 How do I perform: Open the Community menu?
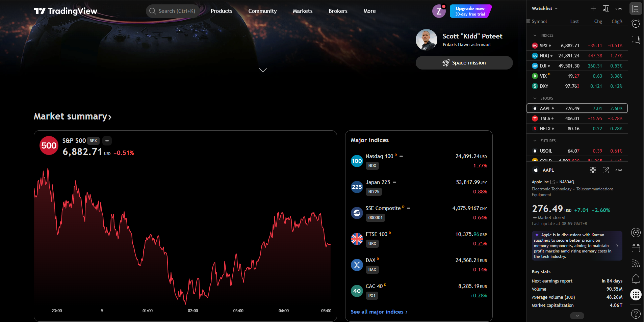pos(262,11)
